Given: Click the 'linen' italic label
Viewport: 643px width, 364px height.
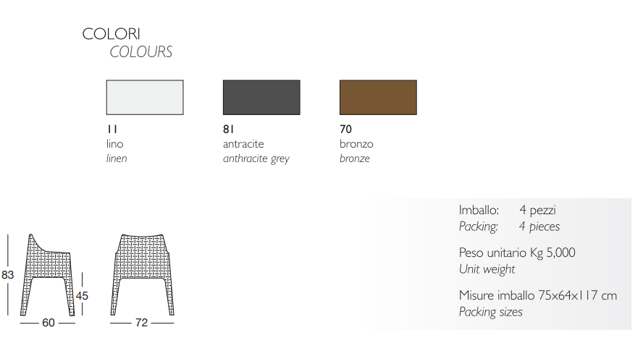Looking at the screenshot, I should (117, 158).
